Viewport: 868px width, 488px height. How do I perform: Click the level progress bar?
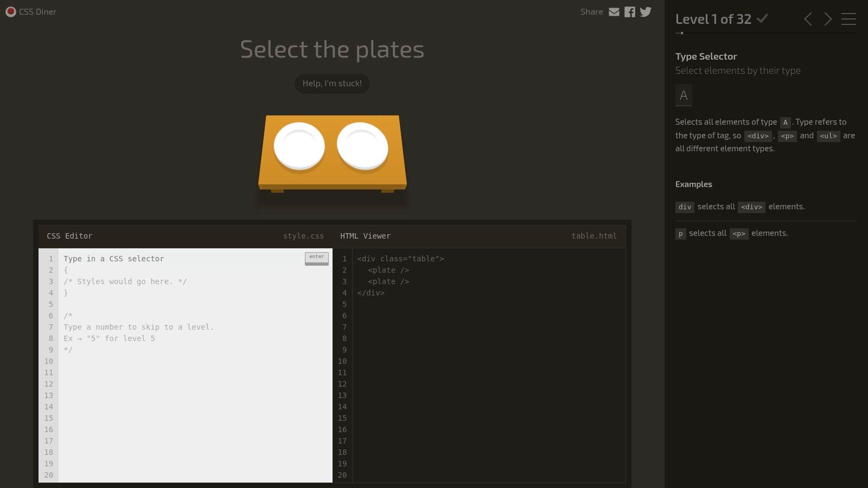pyautogui.click(x=766, y=33)
